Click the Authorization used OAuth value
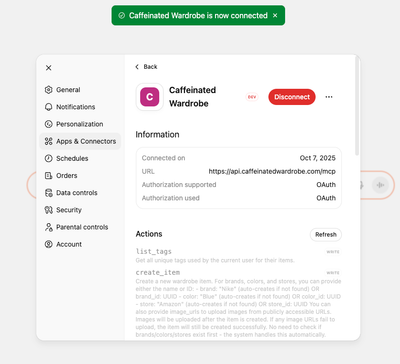The height and width of the screenshot is (364, 400). pos(326,198)
